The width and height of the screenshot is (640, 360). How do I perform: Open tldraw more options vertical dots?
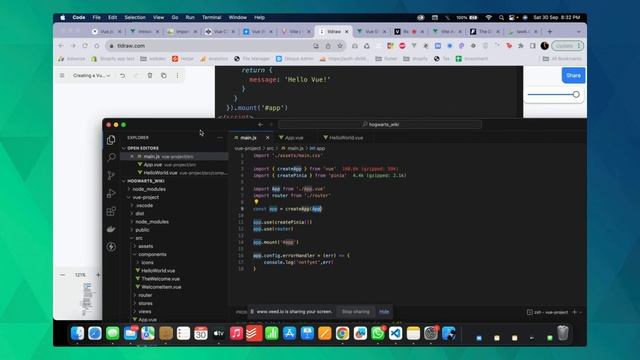177,76
